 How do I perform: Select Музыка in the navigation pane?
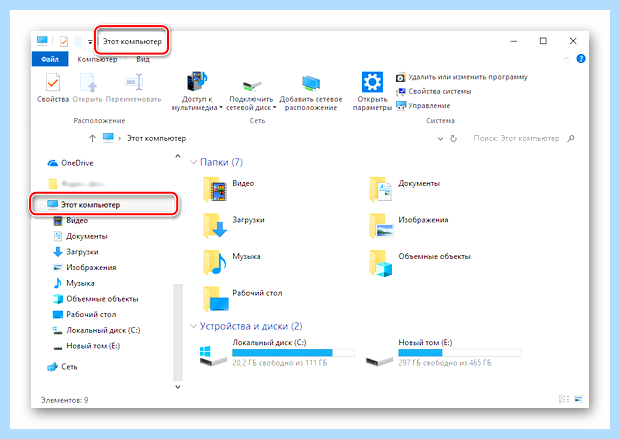pyautogui.click(x=74, y=283)
